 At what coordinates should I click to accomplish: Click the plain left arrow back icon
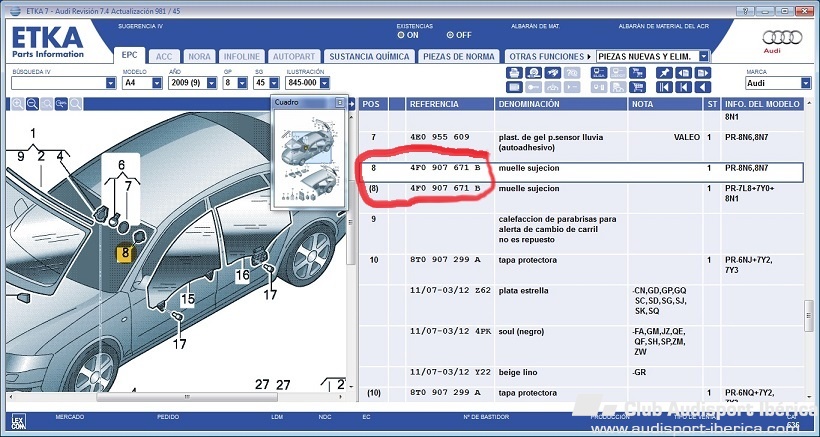point(703,87)
